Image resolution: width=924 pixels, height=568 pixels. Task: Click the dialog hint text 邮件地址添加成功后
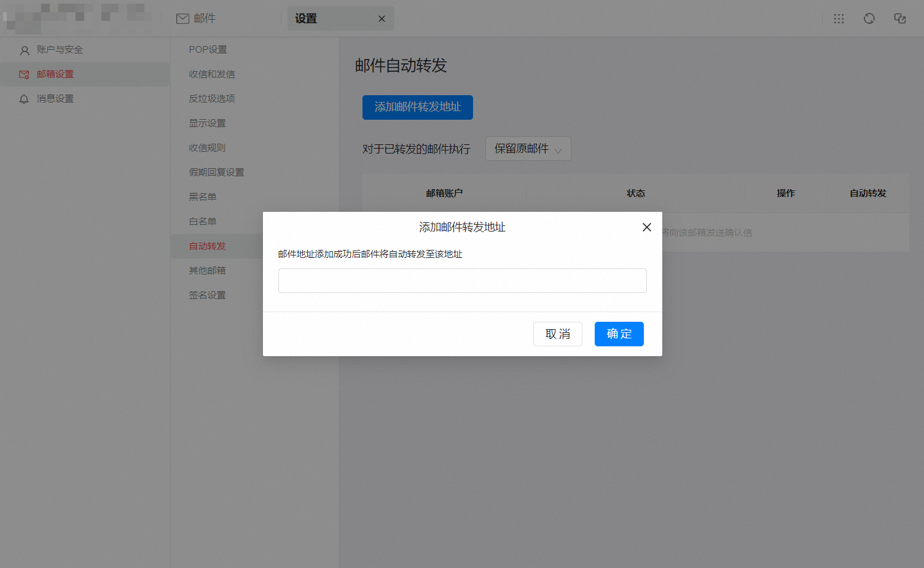pyautogui.click(x=370, y=254)
